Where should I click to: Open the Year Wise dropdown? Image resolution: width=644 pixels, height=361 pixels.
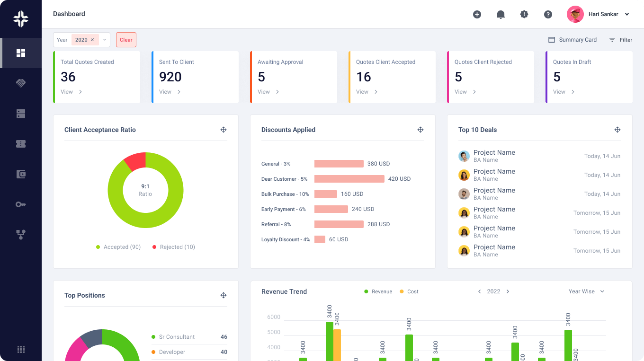[x=587, y=291]
